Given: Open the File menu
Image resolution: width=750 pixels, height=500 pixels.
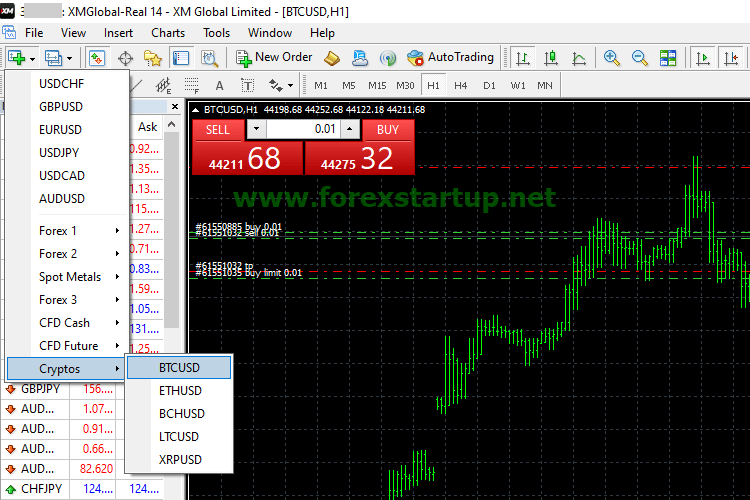Looking at the screenshot, I should coord(34,33).
